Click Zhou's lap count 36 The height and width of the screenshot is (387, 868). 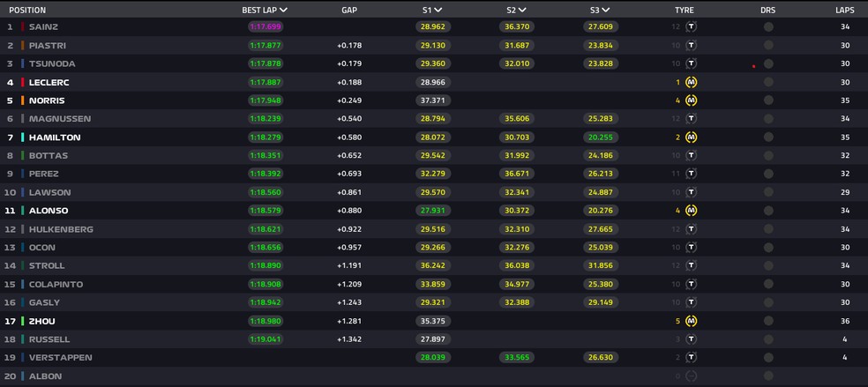click(845, 321)
